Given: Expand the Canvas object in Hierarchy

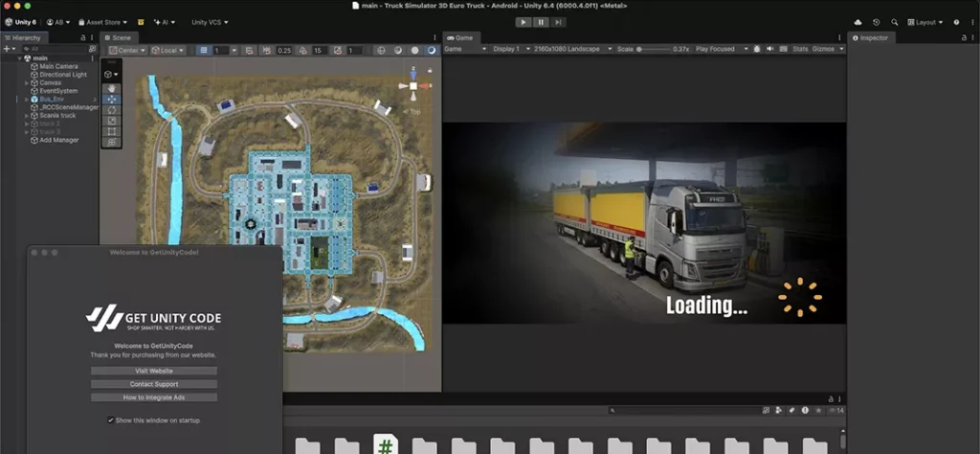Looking at the screenshot, I should tap(26, 82).
